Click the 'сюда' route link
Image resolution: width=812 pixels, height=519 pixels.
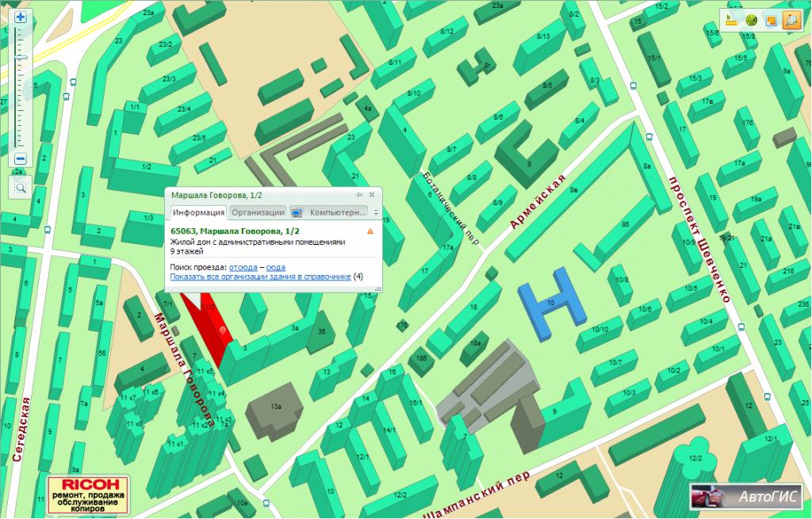[x=276, y=268]
